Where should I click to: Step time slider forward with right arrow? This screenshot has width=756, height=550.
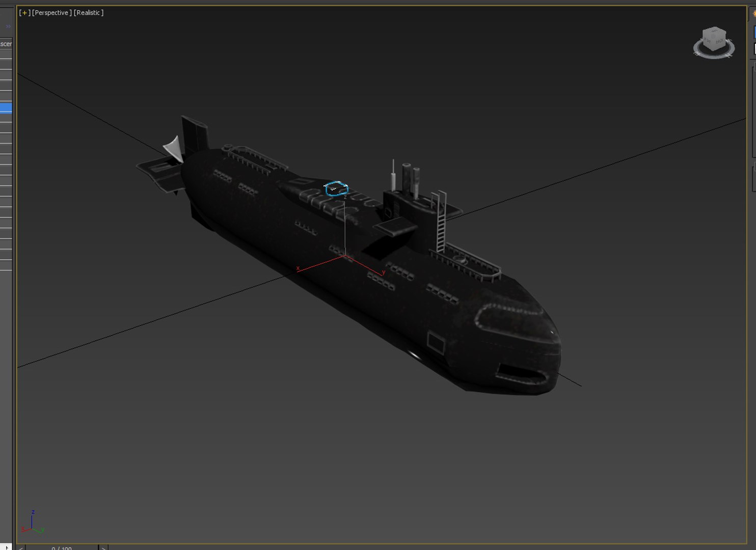103,547
